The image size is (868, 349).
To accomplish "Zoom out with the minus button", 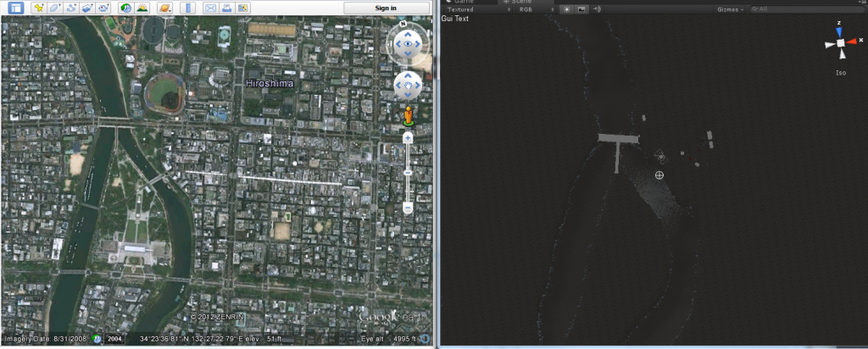I will tap(408, 208).
